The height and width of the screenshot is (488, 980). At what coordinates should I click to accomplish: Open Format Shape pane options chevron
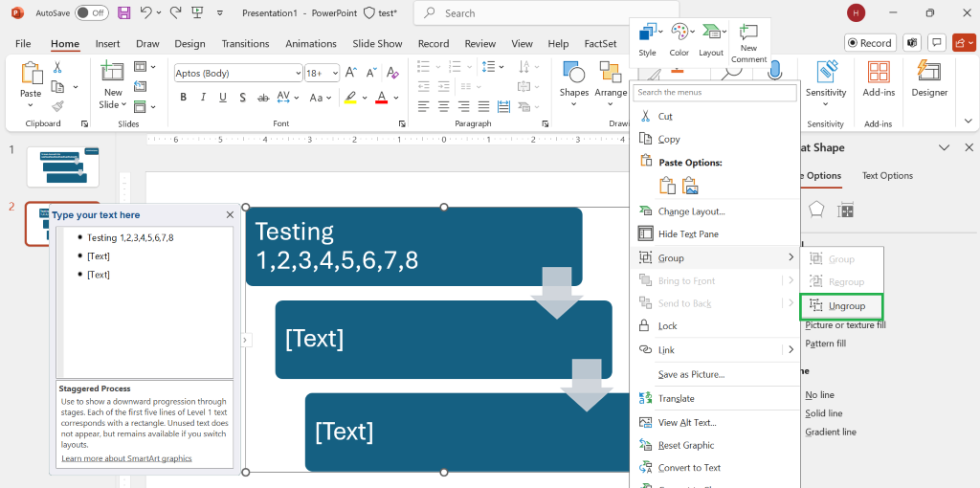click(x=945, y=147)
